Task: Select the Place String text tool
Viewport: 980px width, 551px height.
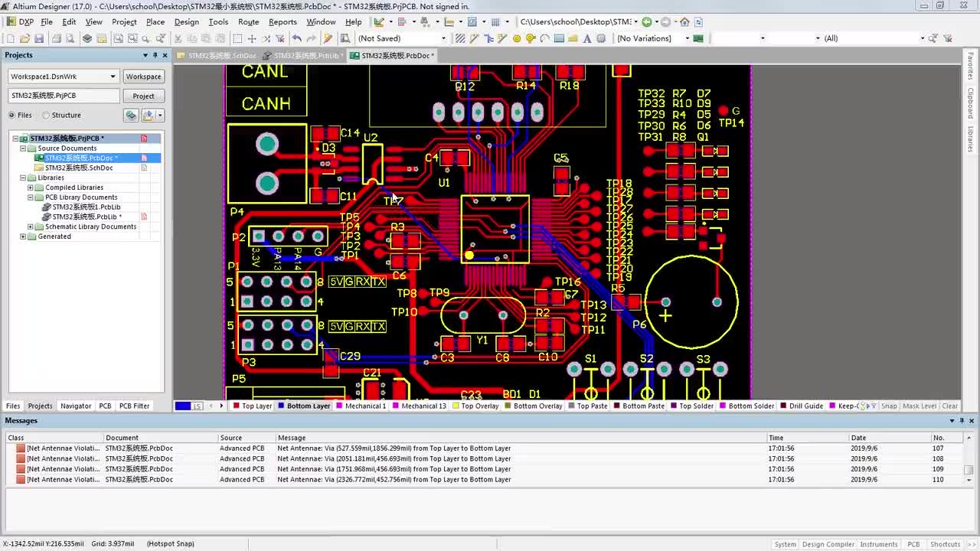Action: 587,38
